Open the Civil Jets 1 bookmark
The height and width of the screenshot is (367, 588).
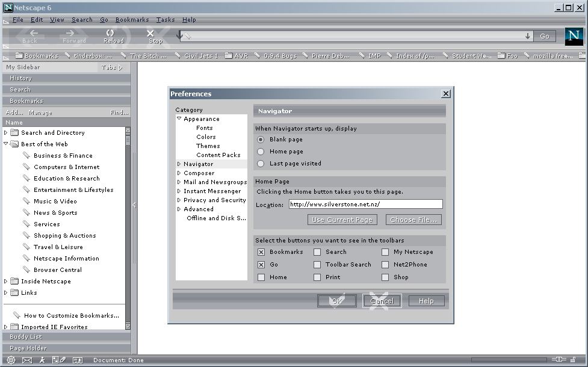(x=196, y=56)
